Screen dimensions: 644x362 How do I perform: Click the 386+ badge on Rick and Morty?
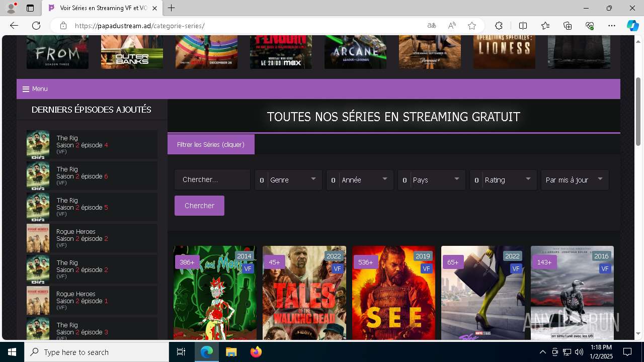[187, 262]
